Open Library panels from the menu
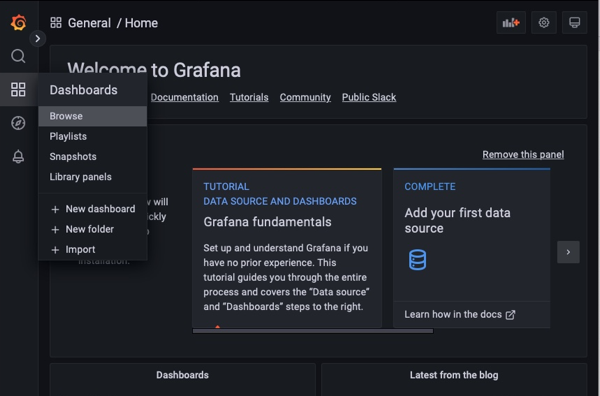 (93, 177)
